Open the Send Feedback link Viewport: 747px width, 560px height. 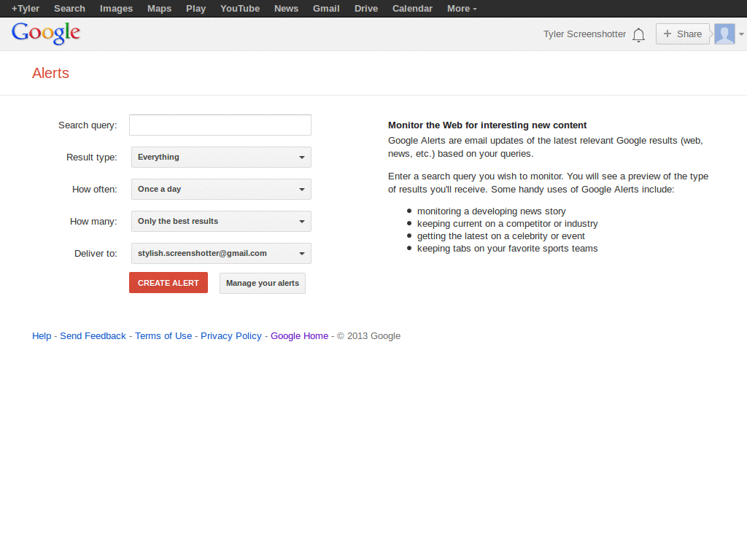pos(93,336)
